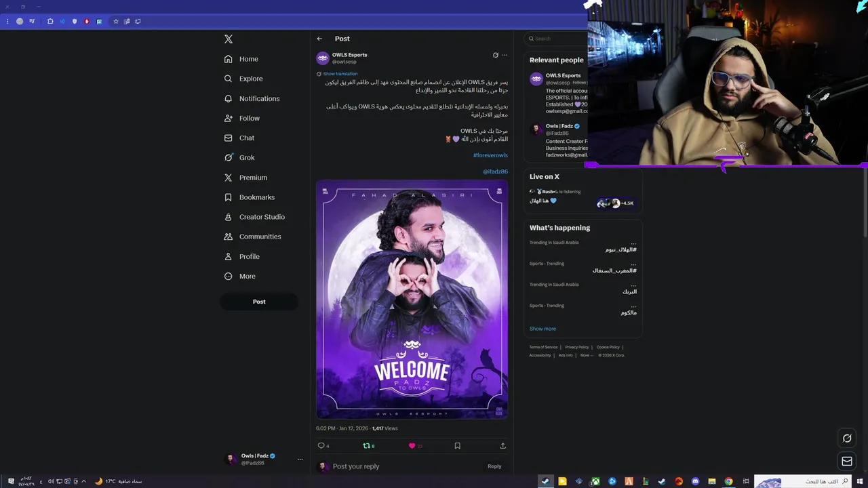Open Chat from the sidebar
Viewport: 868px width, 488px height.
tap(239, 138)
